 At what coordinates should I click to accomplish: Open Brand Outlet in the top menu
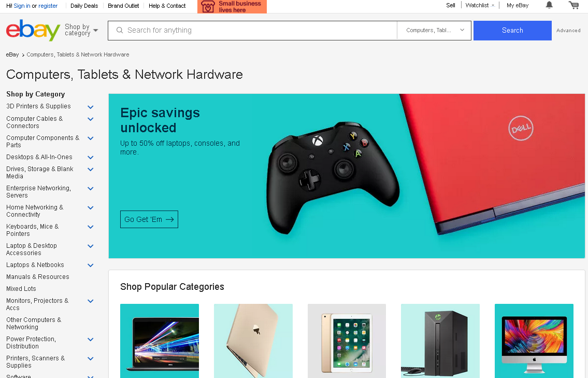pyautogui.click(x=123, y=6)
